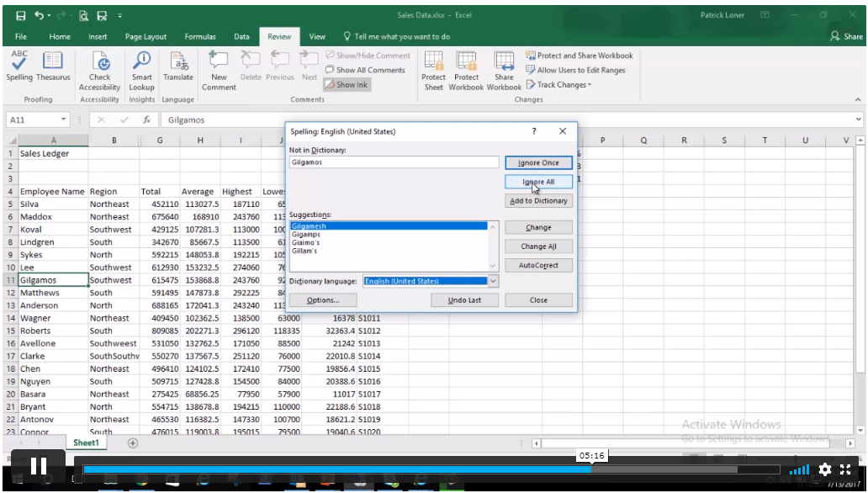Click Allow Users to Edit Ranges
Viewport: 868px width, 493px height.
pos(575,70)
